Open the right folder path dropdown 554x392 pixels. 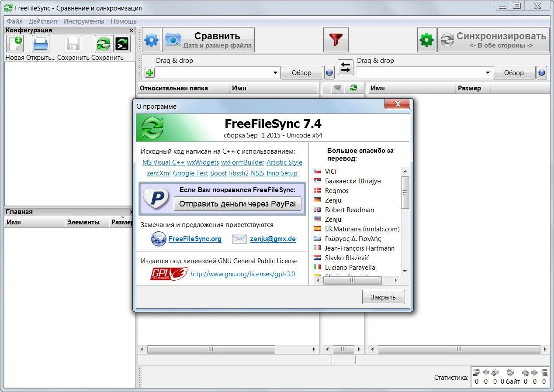pyautogui.click(x=488, y=73)
